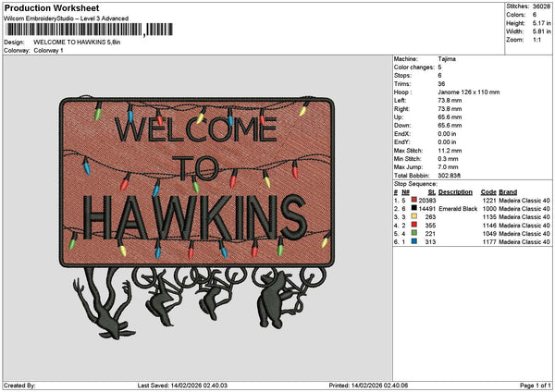Click the black Emerald Black color swatch
Image resolution: width=555 pixels, height=392 pixels.
click(x=413, y=208)
